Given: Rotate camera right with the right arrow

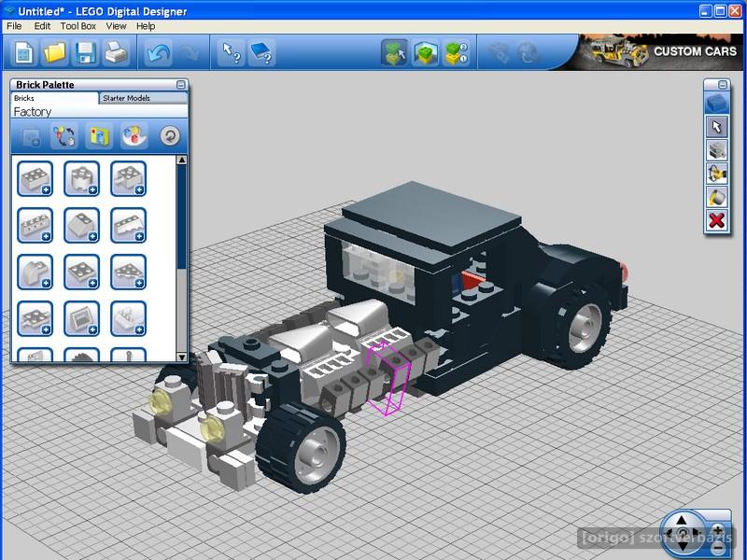Looking at the screenshot, I should pos(696,533).
